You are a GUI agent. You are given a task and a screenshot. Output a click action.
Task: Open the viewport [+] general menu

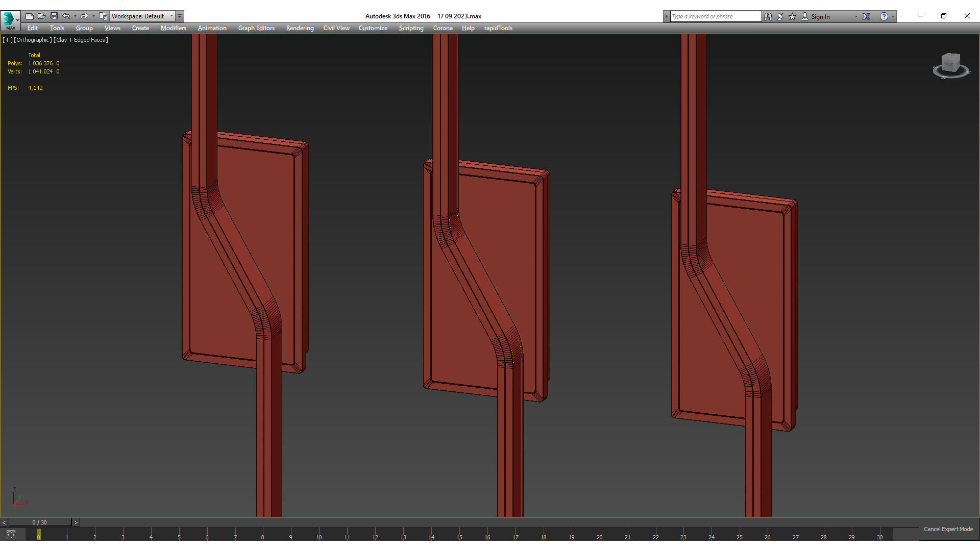pyautogui.click(x=7, y=40)
